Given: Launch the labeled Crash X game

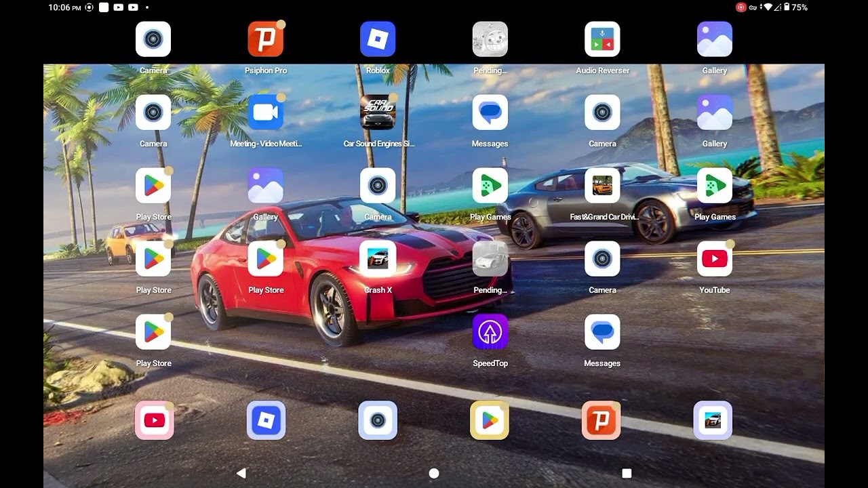Looking at the screenshot, I should pos(378,259).
